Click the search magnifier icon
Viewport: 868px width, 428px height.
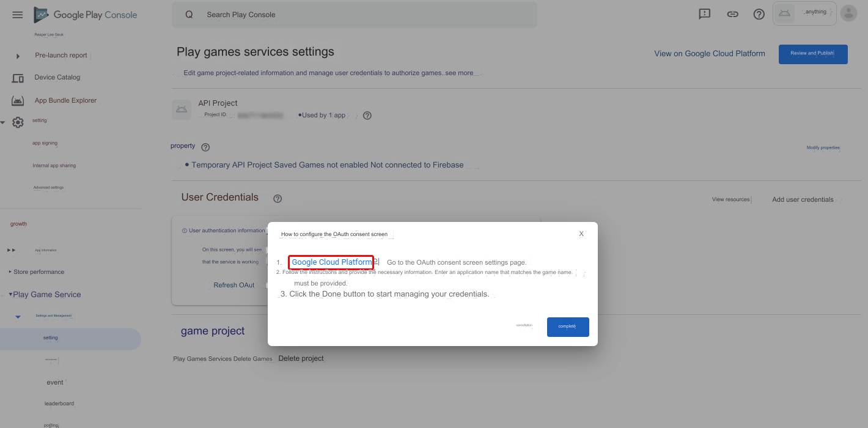point(189,15)
